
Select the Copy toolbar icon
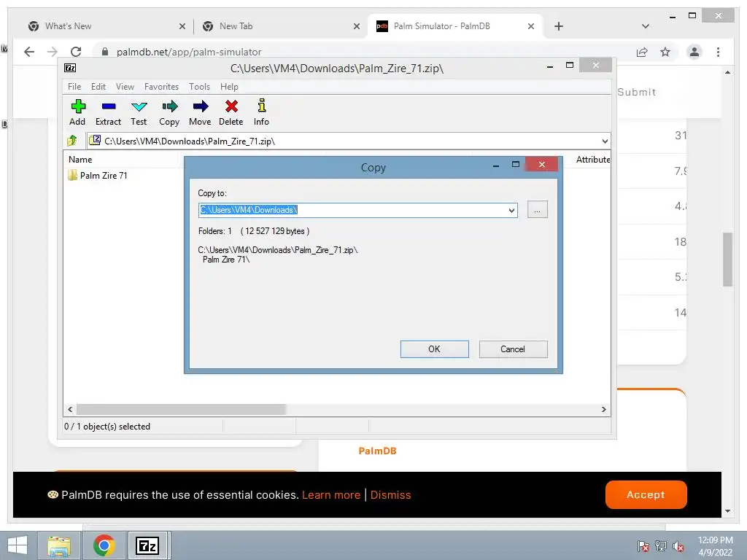169,106
